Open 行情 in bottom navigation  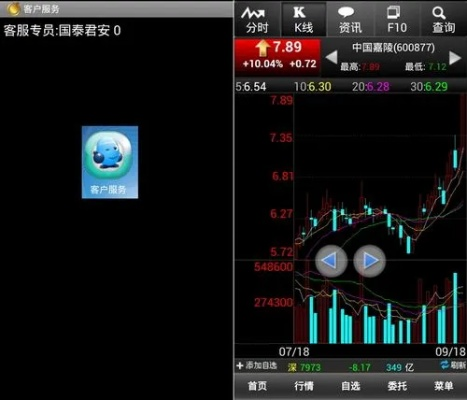304,386
